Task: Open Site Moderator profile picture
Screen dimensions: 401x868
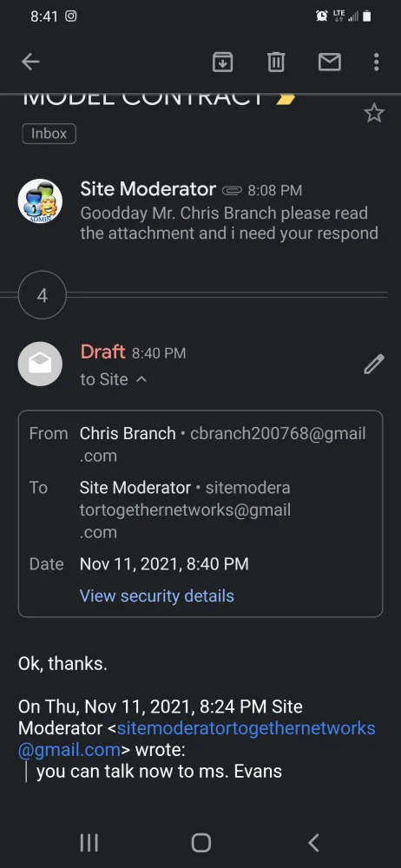Action: [40, 201]
